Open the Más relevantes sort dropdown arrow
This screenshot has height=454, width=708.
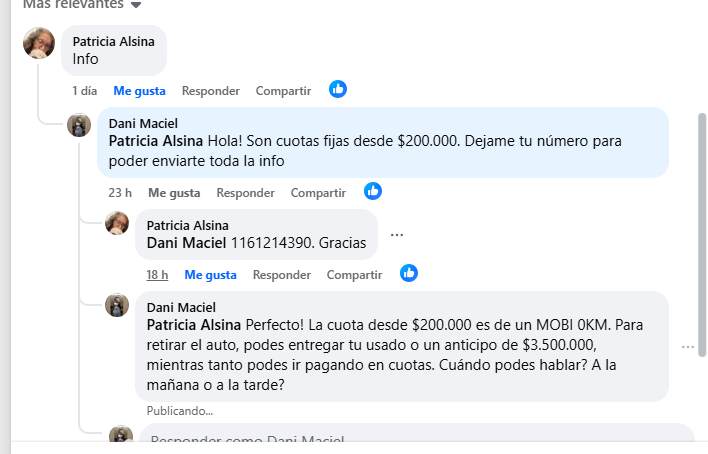pos(136,5)
